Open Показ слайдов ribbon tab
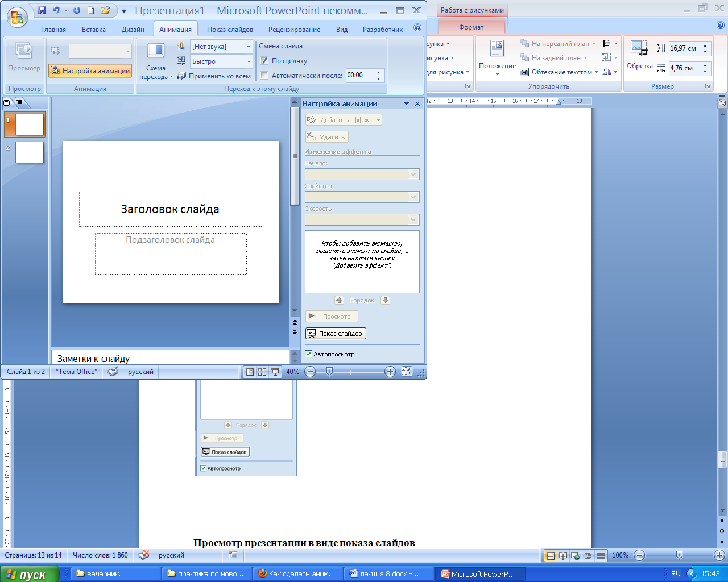 [230, 30]
